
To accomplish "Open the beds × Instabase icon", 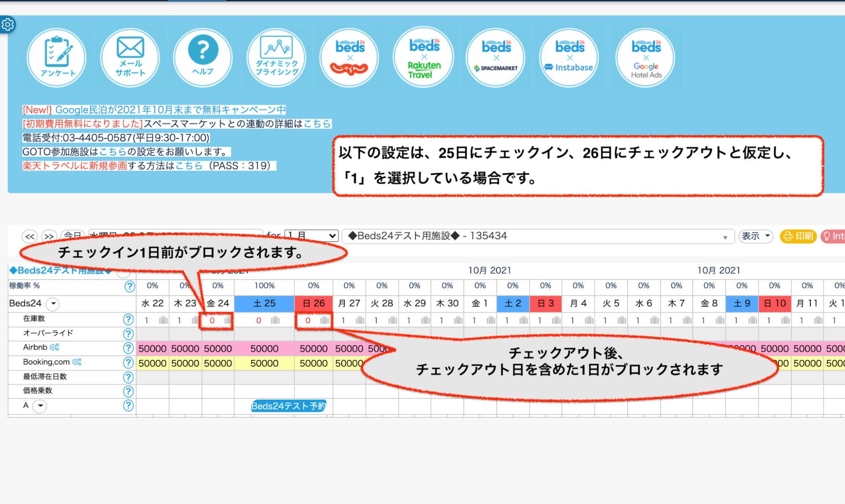I will [569, 58].
